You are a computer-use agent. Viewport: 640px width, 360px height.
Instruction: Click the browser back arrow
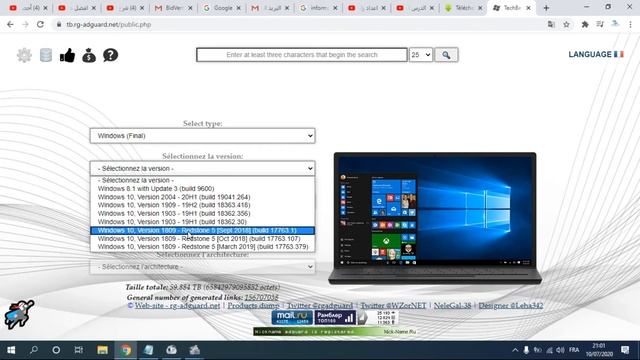pyautogui.click(x=10, y=24)
